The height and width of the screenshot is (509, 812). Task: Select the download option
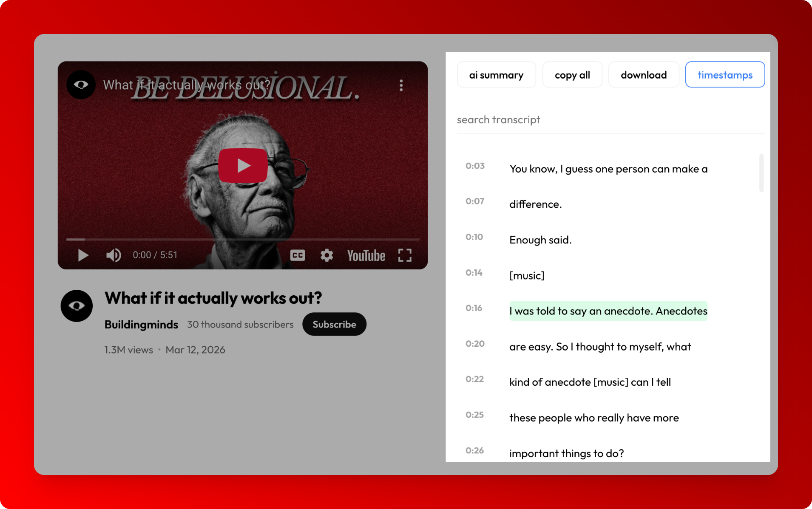point(643,74)
